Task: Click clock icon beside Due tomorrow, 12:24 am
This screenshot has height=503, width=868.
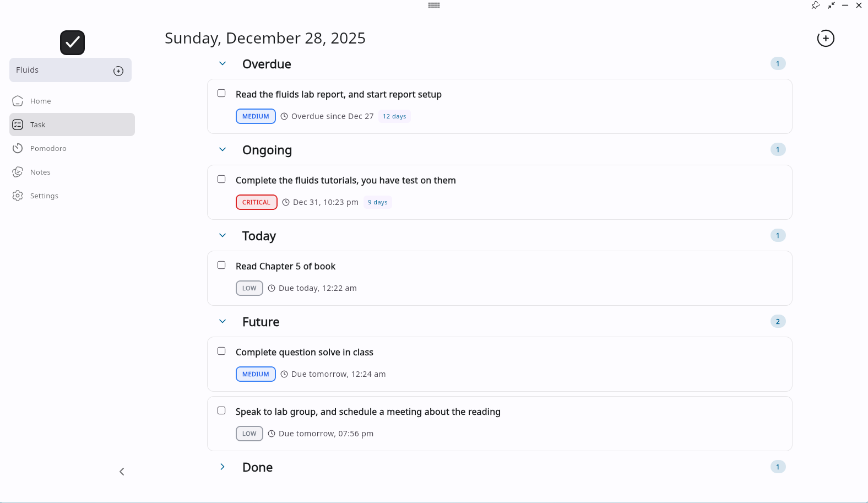Action: pyautogui.click(x=284, y=374)
